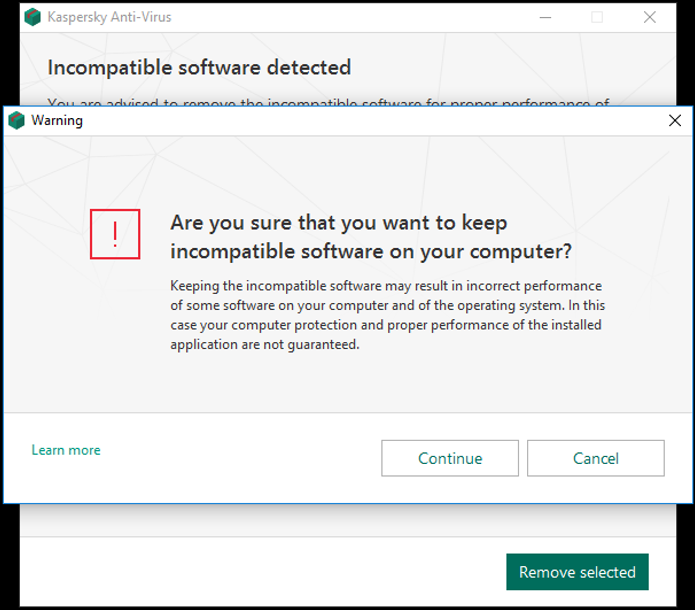The height and width of the screenshot is (610, 695).
Task: Click the 'Are you sure' warning question text
Action: (x=371, y=237)
